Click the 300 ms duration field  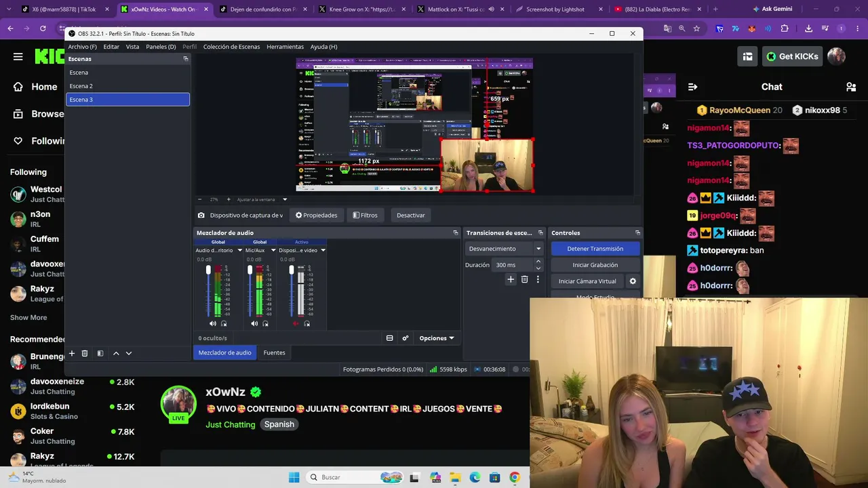coord(513,265)
